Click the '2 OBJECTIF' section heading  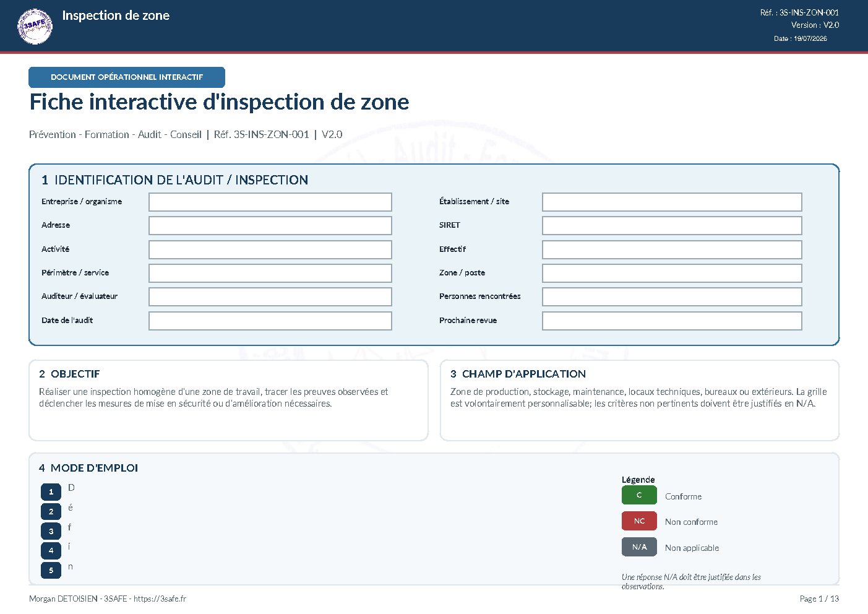(x=69, y=374)
